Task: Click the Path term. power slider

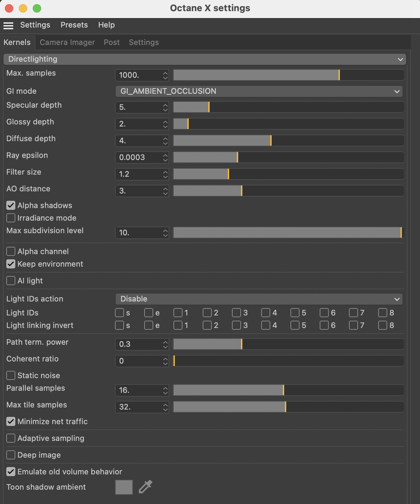Action: click(x=288, y=344)
